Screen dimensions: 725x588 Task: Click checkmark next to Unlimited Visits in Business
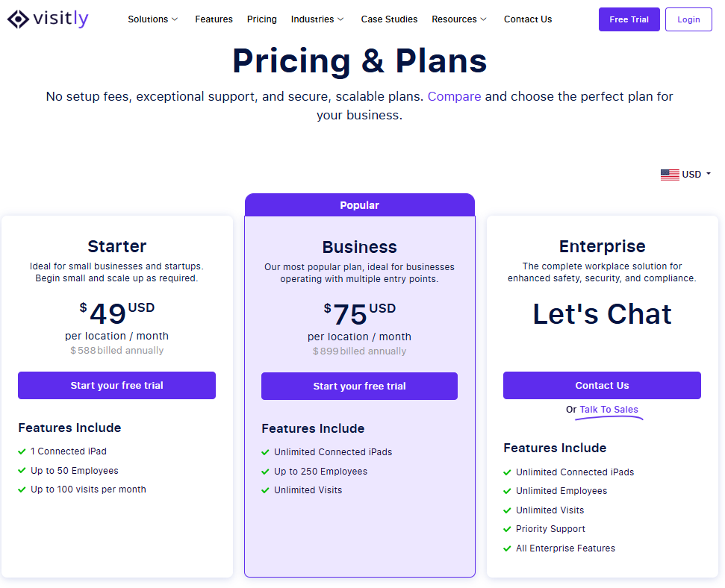tap(265, 490)
